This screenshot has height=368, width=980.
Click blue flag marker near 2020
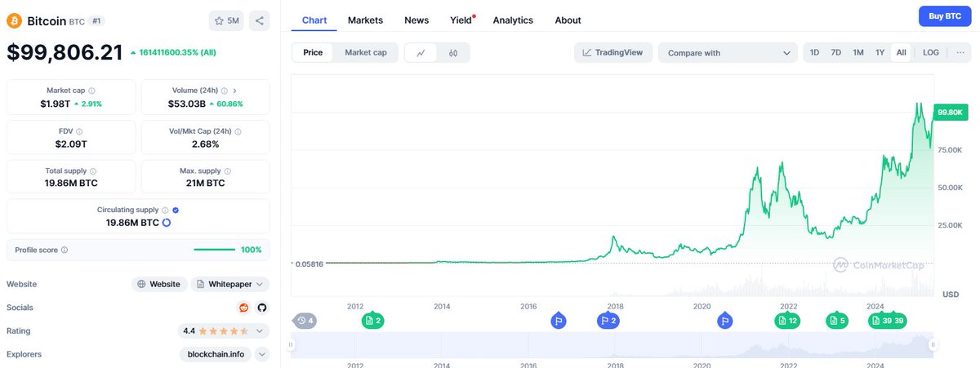724,321
